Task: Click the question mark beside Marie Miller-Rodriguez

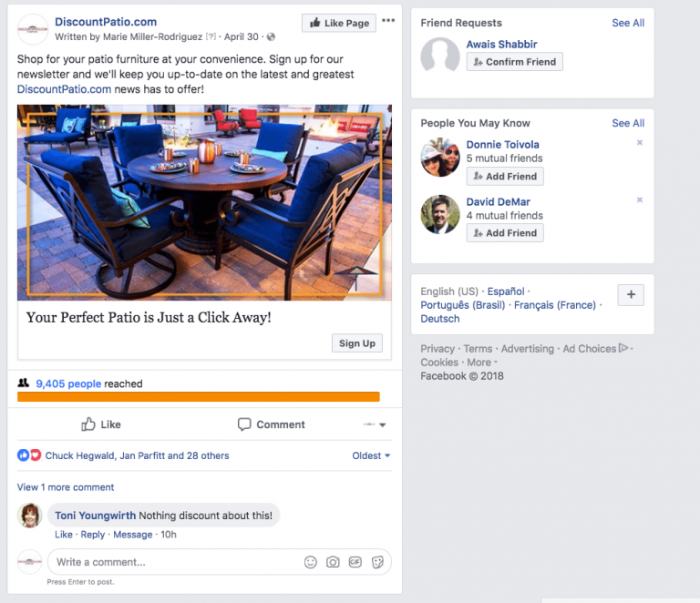Action: [211, 36]
